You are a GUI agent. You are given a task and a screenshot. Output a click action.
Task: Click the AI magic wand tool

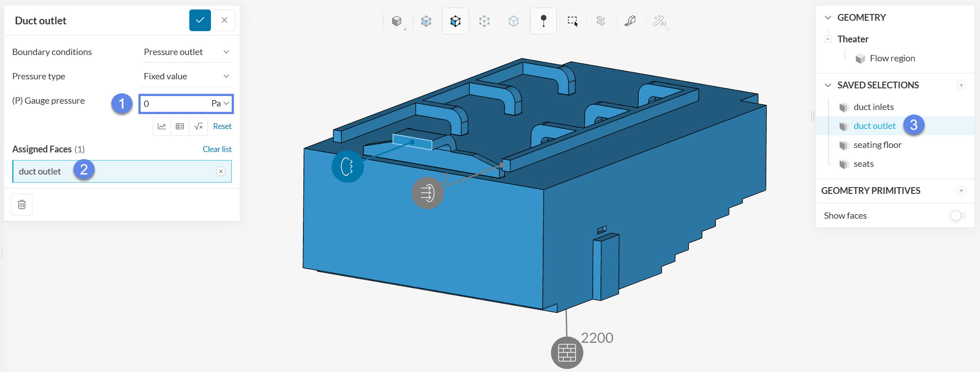point(659,21)
